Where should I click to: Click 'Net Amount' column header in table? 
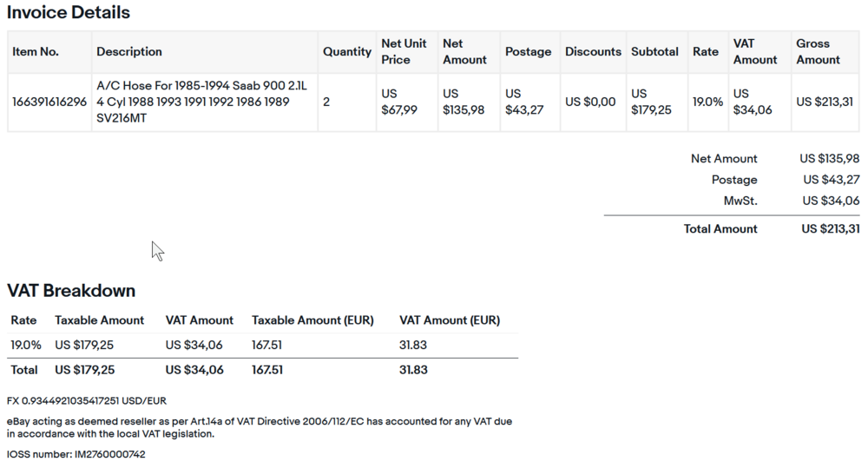pos(464,51)
